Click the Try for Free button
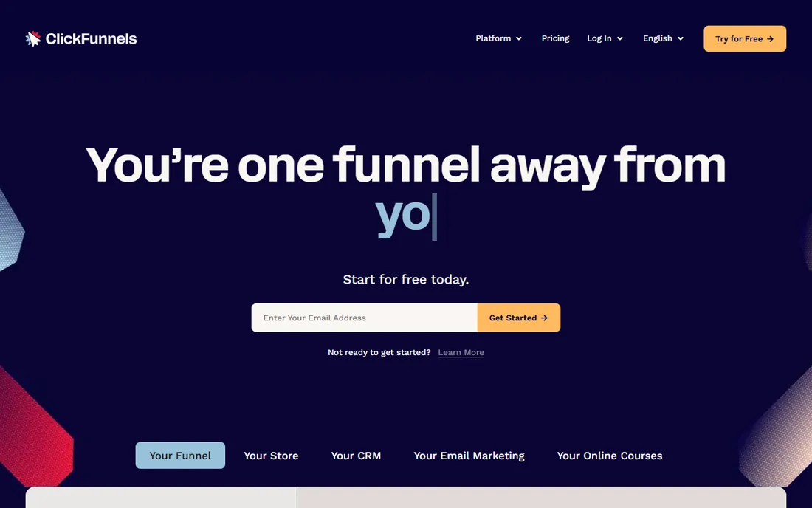Image resolution: width=812 pixels, height=508 pixels. (x=745, y=39)
